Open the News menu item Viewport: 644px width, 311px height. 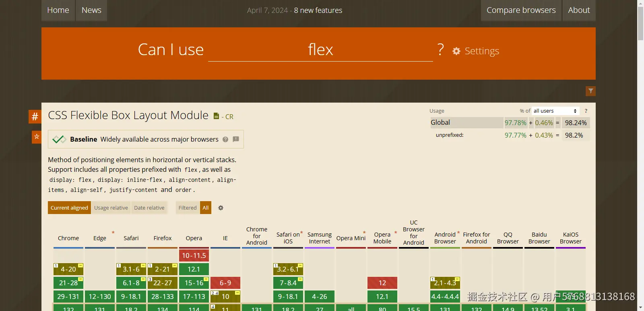click(91, 10)
